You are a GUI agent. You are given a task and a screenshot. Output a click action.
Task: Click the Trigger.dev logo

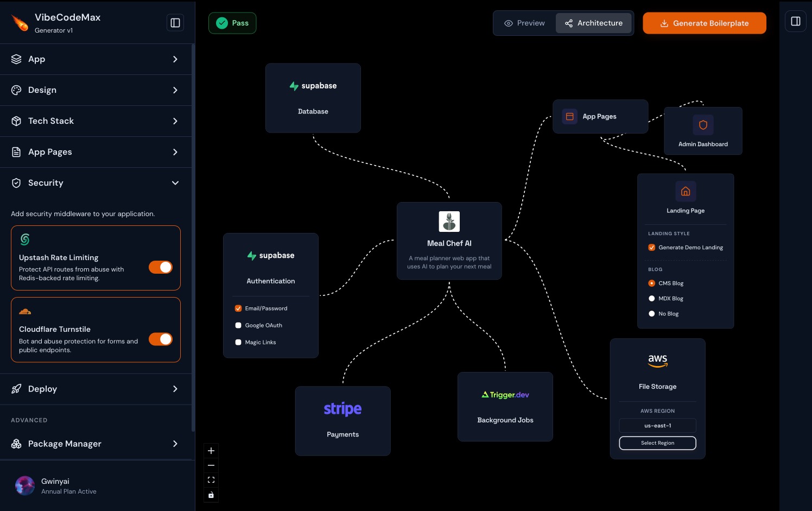click(x=505, y=395)
